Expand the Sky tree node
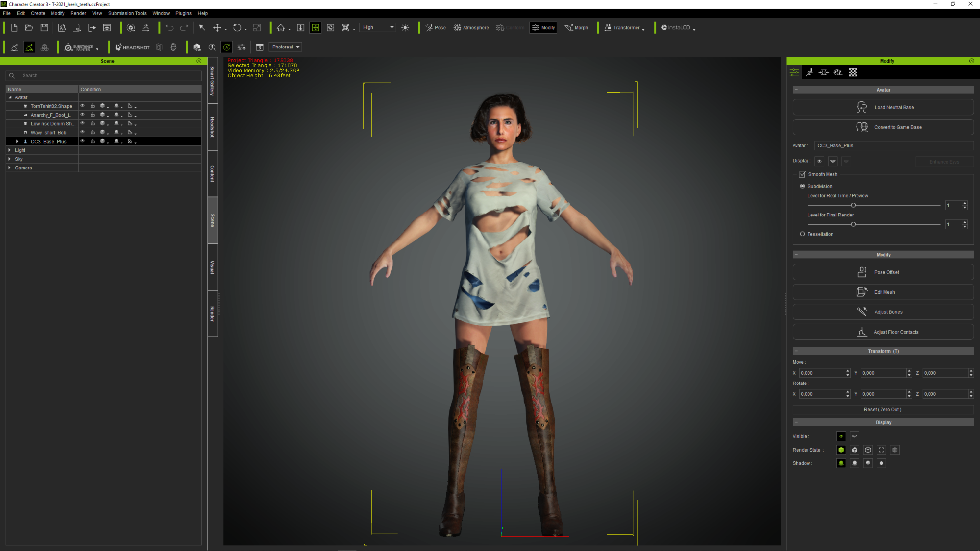This screenshot has width=980, height=551. point(10,159)
